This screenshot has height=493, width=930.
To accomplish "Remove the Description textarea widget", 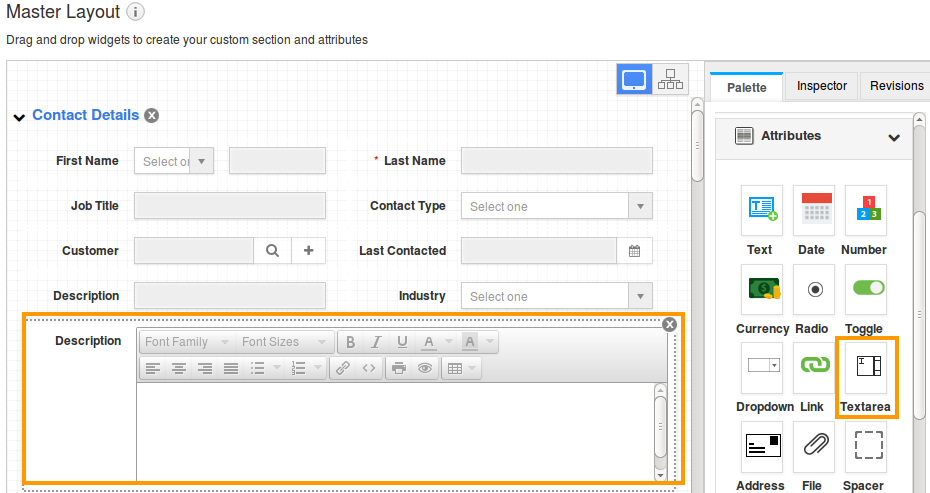I will (x=670, y=324).
